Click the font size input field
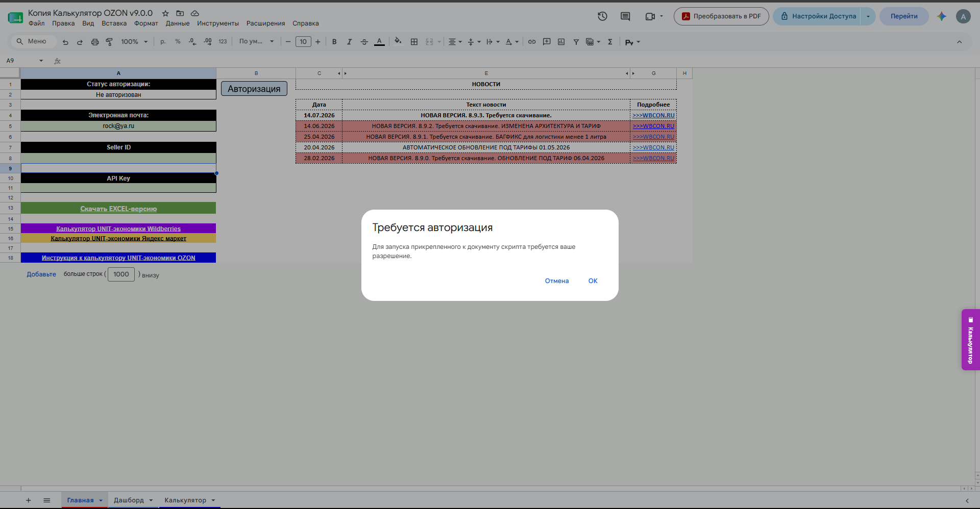Viewport: 980px width, 509px height. tap(303, 42)
